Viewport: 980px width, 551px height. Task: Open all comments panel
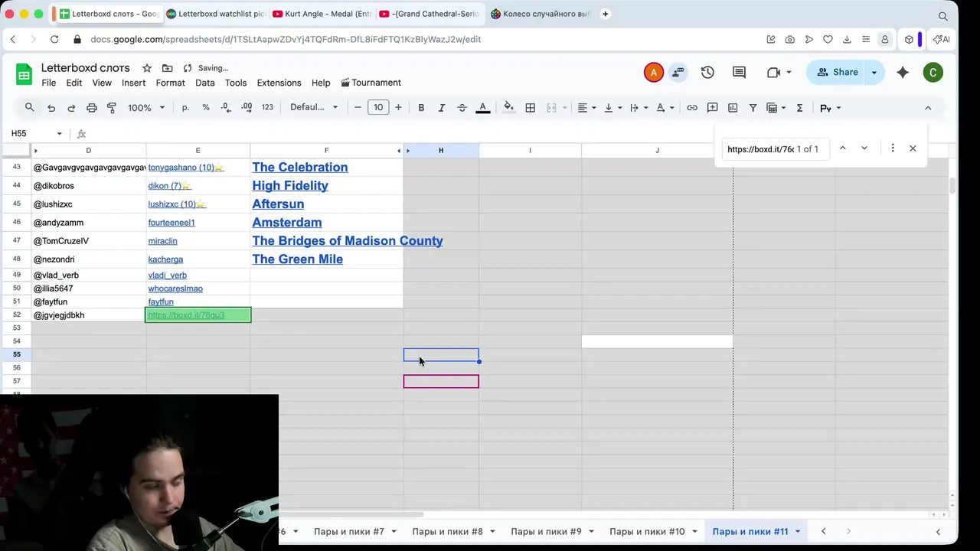tap(739, 72)
